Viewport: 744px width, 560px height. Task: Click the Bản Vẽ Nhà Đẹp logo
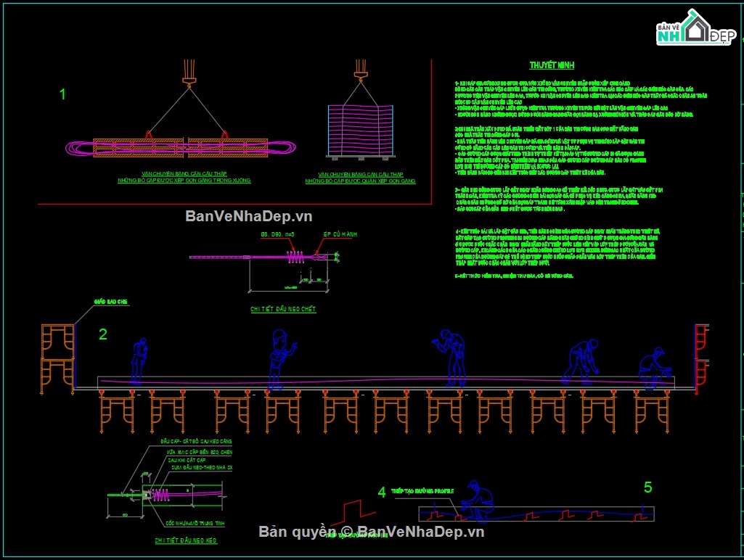tap(695, 28)
